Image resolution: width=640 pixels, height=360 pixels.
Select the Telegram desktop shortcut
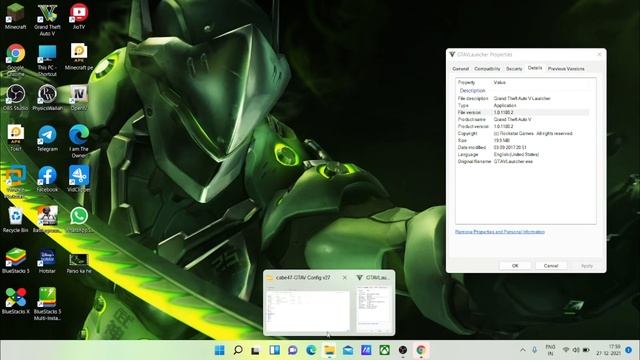point(47,139)
